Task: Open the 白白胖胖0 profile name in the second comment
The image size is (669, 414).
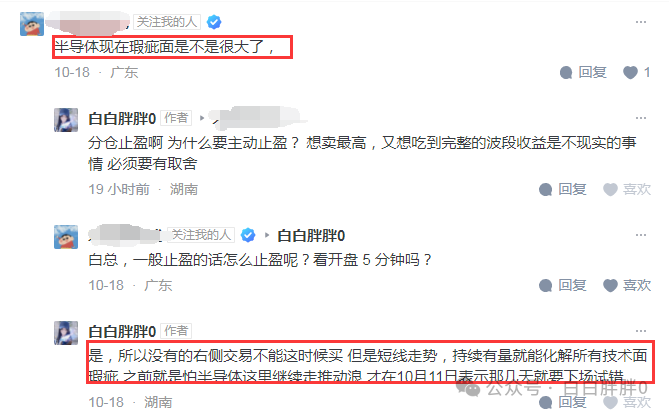Action: pyautogui.click(x=122, y=119)
